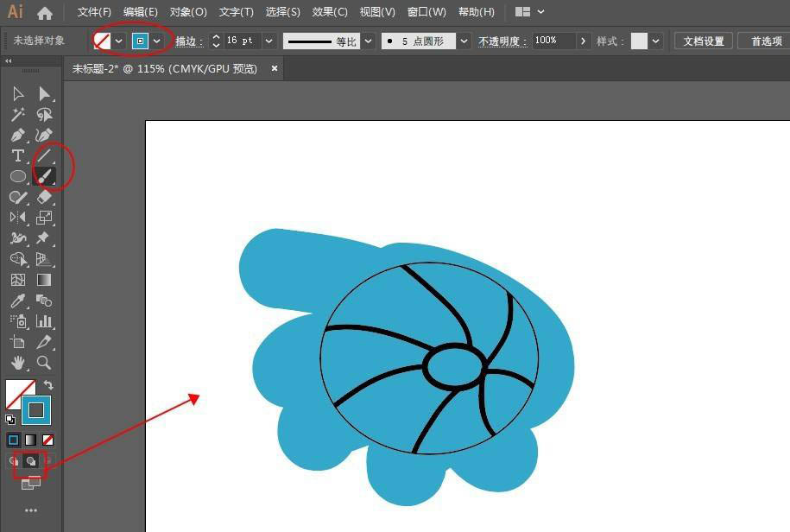The image size is (790, 532).
Task: Select the Selection tool arrow
Action: [18, 93]
